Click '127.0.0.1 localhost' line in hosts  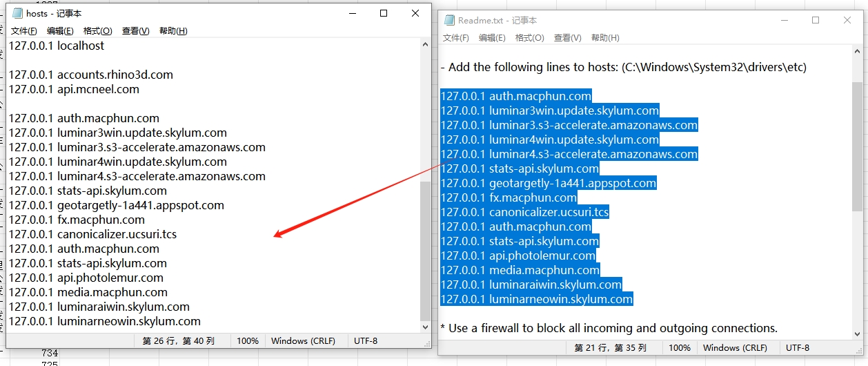tap(57, 46)
